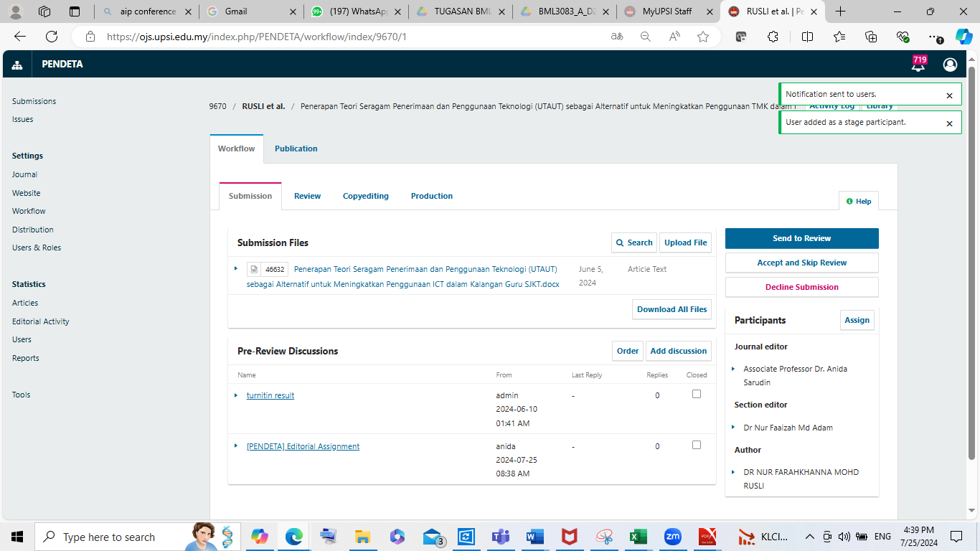Screen dimensions: 980x551
Task: Open the Copyediting stage tab
Action: 365,196
